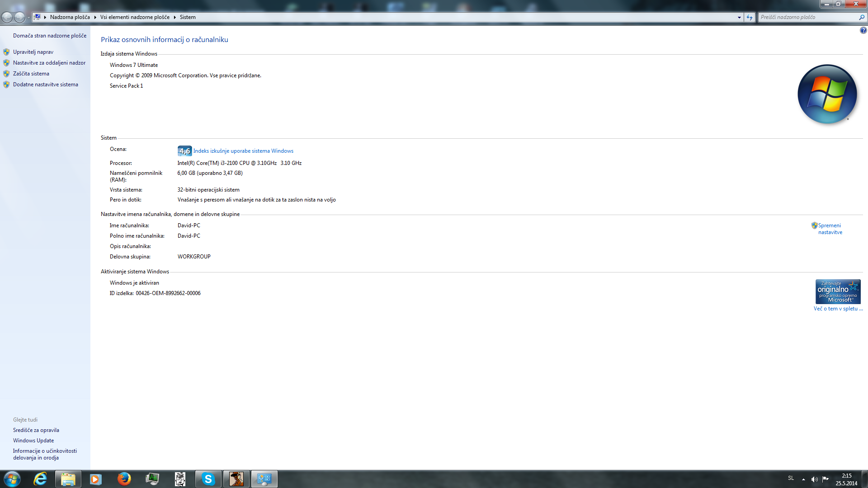
Task: Expand arrow after Nadzorna plošča breadcrumb
Action: point(95,17)
